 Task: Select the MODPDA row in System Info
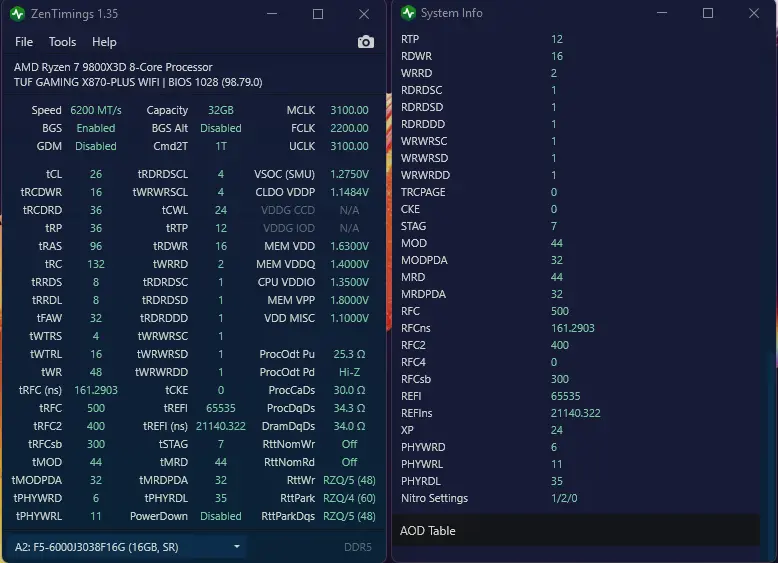tap(576, 260)
